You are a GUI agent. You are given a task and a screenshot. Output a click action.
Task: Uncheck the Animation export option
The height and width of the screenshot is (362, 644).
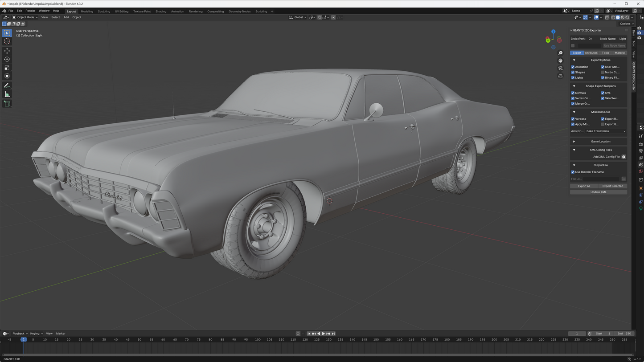tap(573, 67)
